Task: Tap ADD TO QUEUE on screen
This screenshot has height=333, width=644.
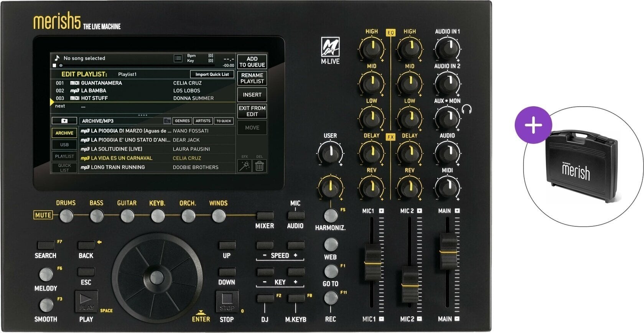Action: (x=252, y=62)
